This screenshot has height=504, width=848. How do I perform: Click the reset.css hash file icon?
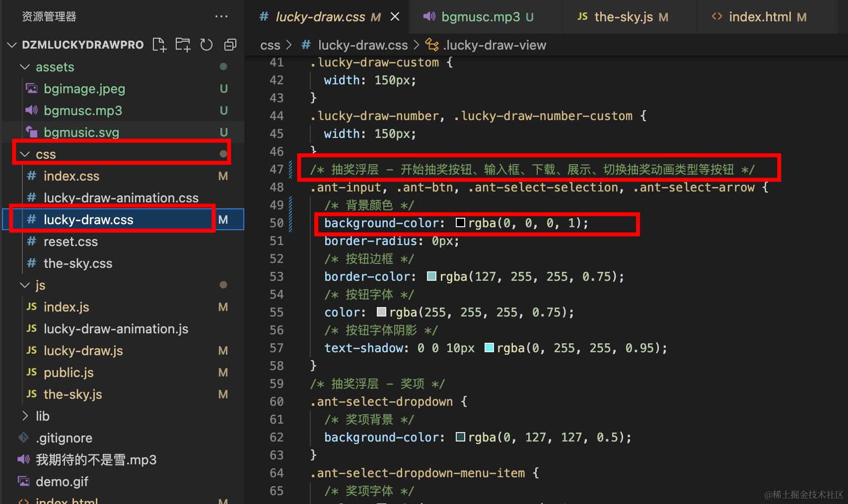pyautogui.click(x=32, y=242)
